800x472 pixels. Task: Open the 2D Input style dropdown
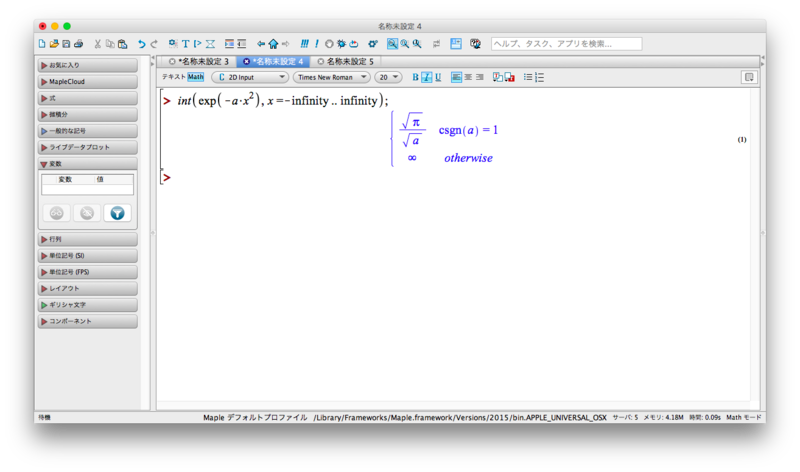click(x=250, y=77)
